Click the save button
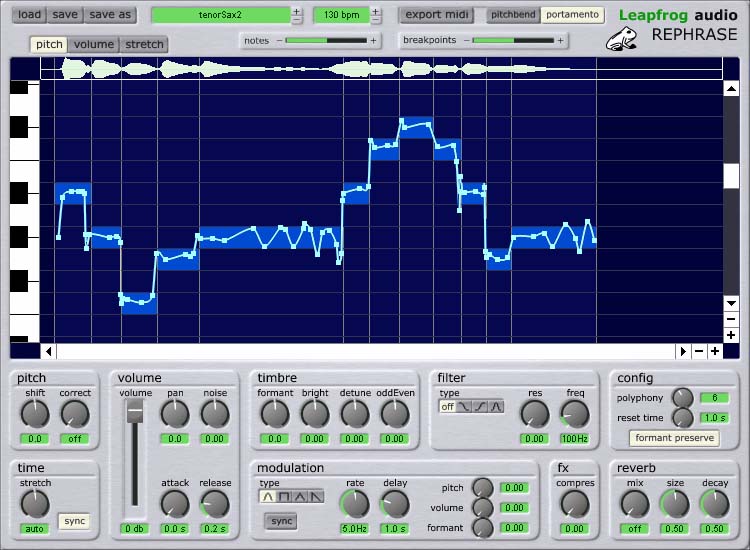Image resolution: width=750 pixels, height=550 pixels. [65, 15]
